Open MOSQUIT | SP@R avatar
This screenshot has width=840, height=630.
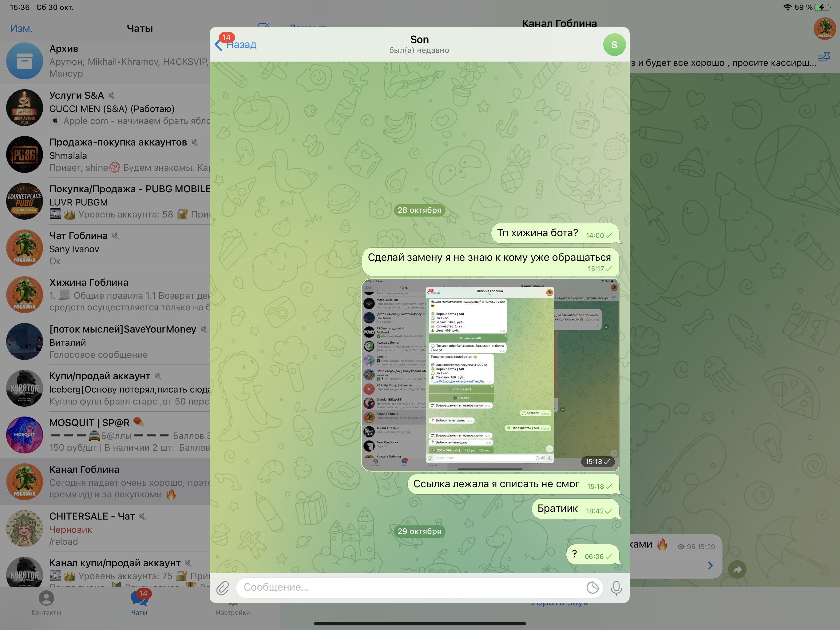tap(25, 435)
